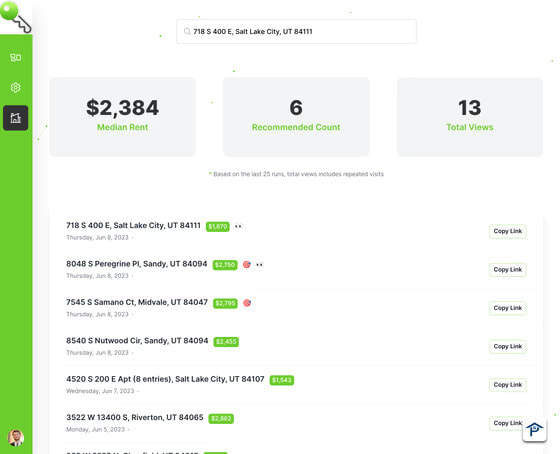Click eyes icon on 718 S 400 E row
Screen dimensions: 560x454
(238, 226)
